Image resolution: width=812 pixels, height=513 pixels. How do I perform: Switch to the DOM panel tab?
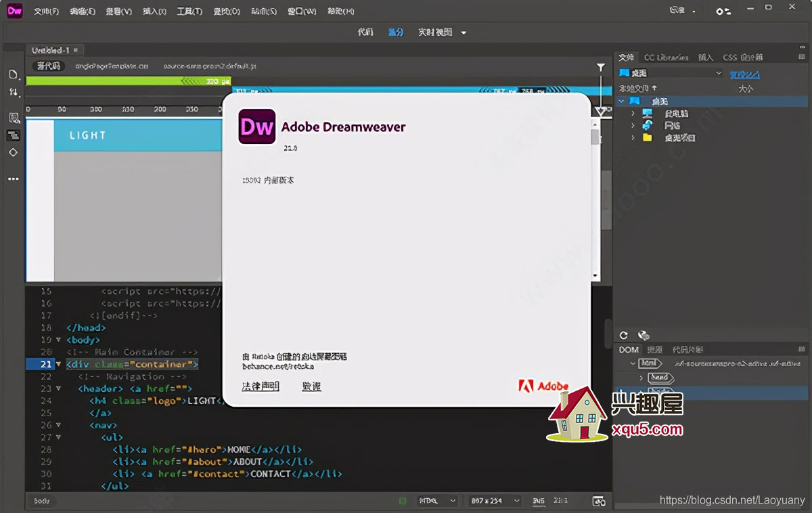(x=629, y=350)
